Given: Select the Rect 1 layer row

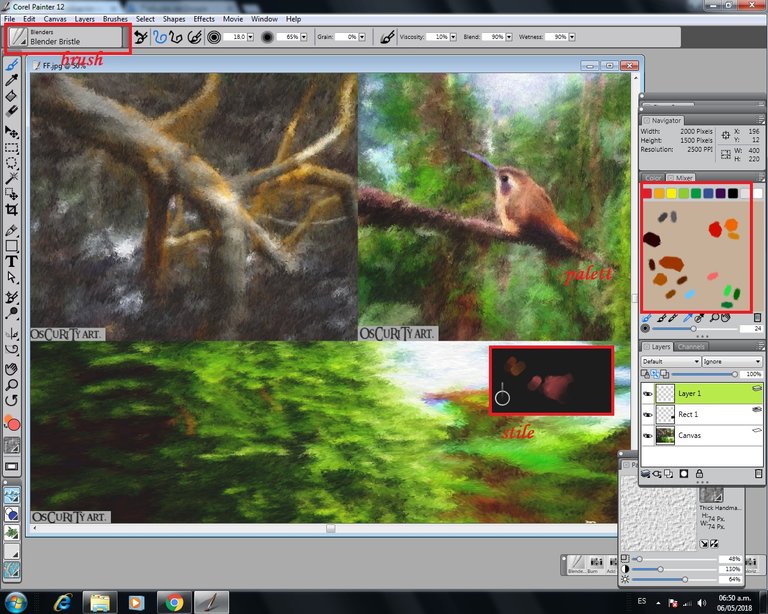Looking at the screenshot, I should [x=702, y=415].
